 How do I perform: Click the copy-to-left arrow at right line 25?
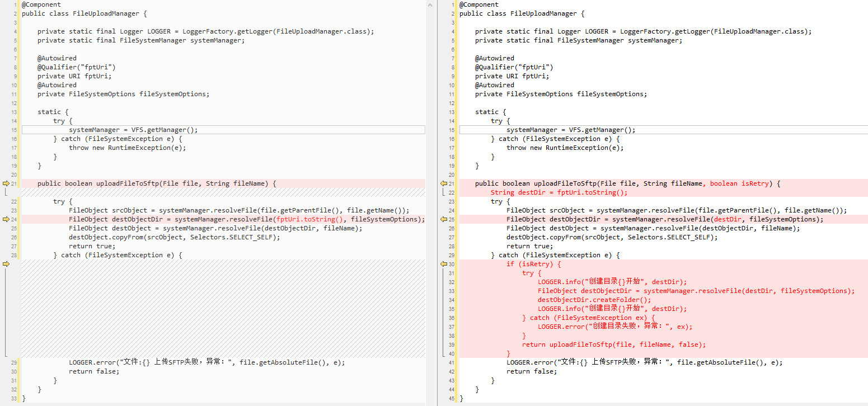click(x=444, y=219)
